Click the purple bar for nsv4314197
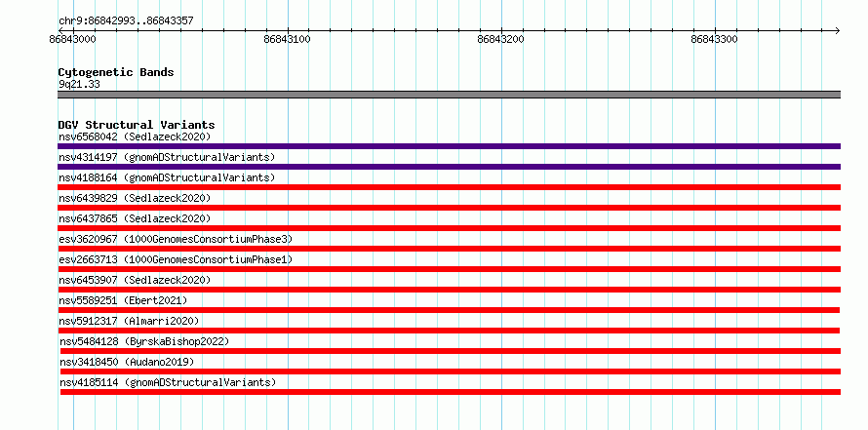Screen dimensions: 868x430 (x=449, y=167)
